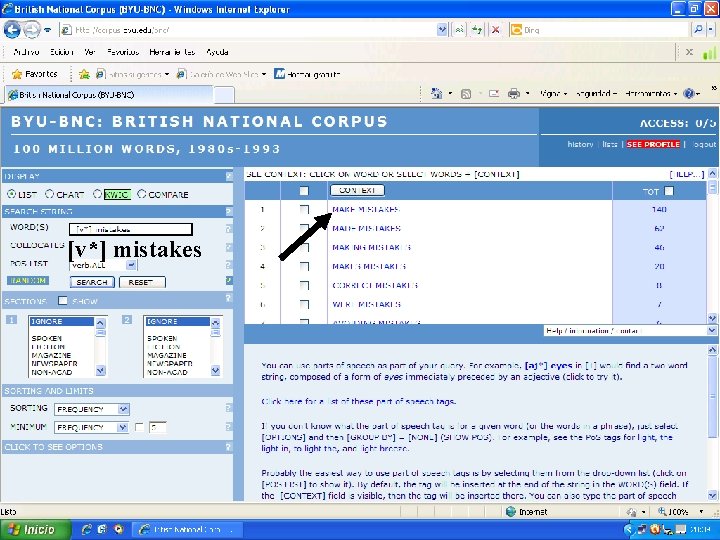This screenshot has width=720, height=540.
Task: Click in the WORD(S) search input field
Action: coord(130,229)
